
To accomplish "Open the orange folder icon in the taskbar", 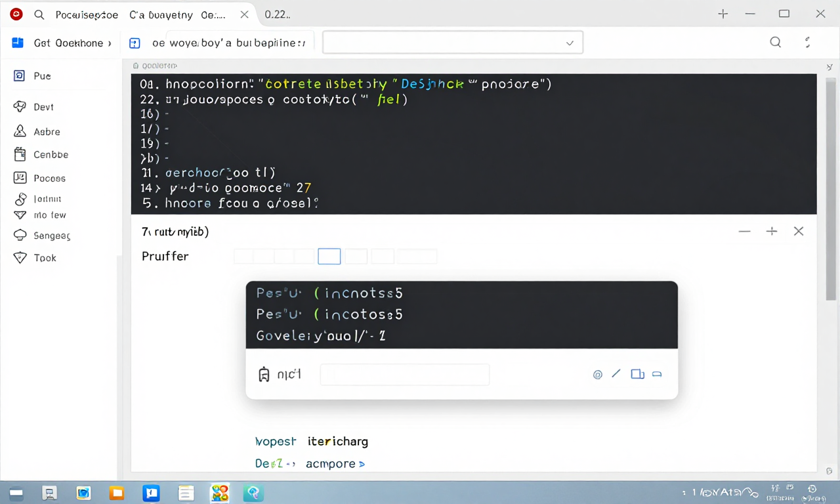I will [117, 493].
